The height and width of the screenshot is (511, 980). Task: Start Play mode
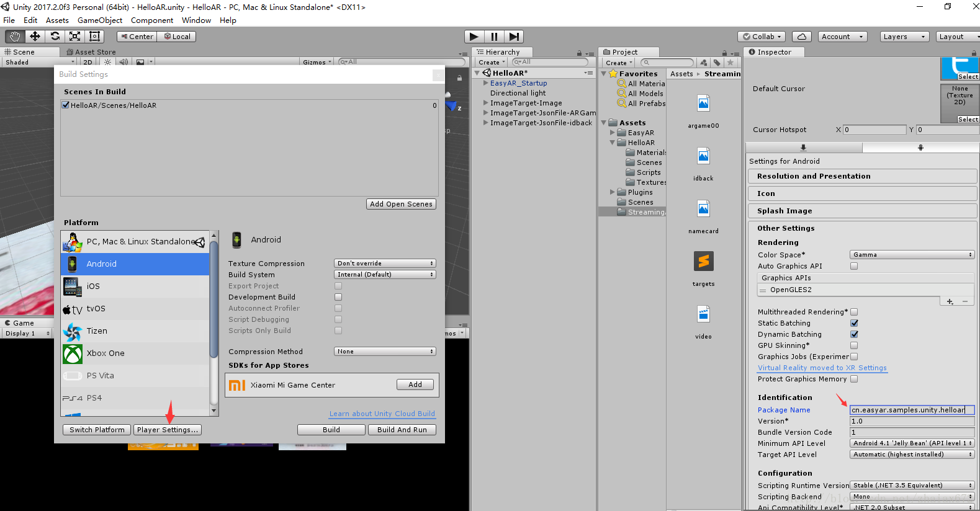474,37
